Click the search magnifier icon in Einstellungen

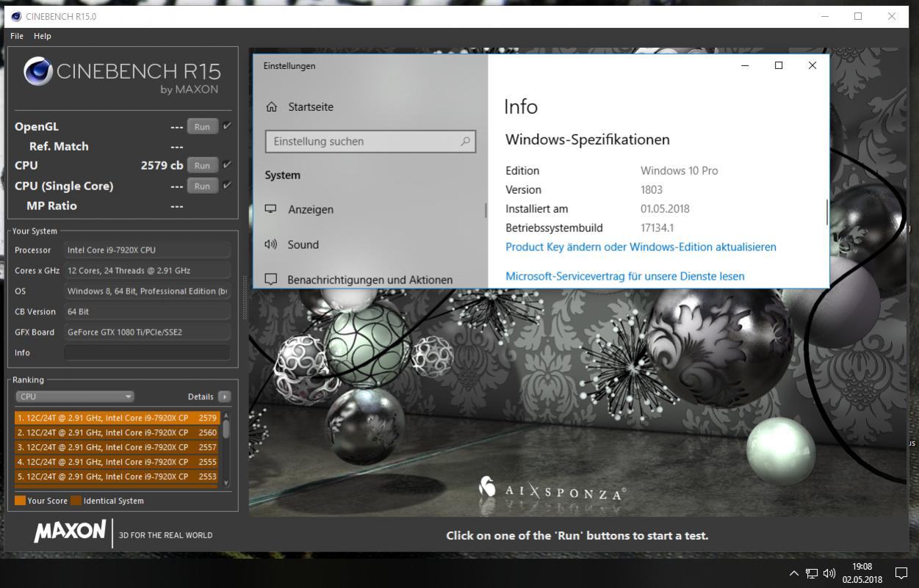465,141
